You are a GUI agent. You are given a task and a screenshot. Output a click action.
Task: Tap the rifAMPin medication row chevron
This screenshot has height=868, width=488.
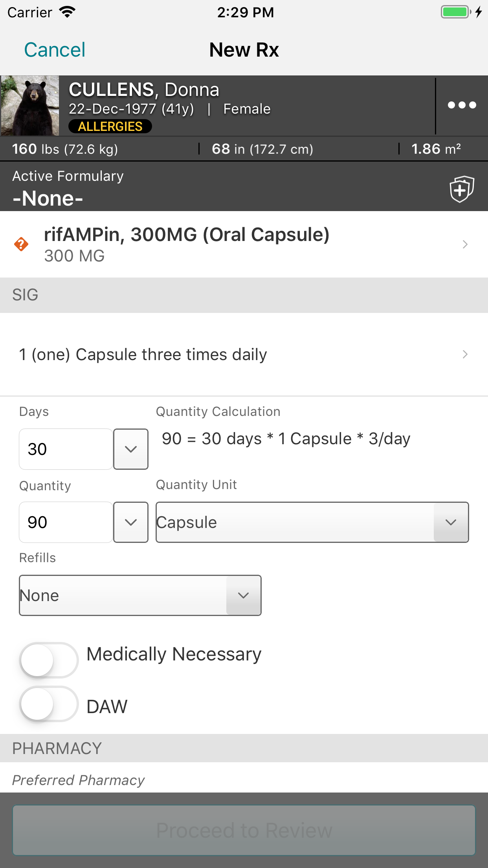[x=465, y=245]
